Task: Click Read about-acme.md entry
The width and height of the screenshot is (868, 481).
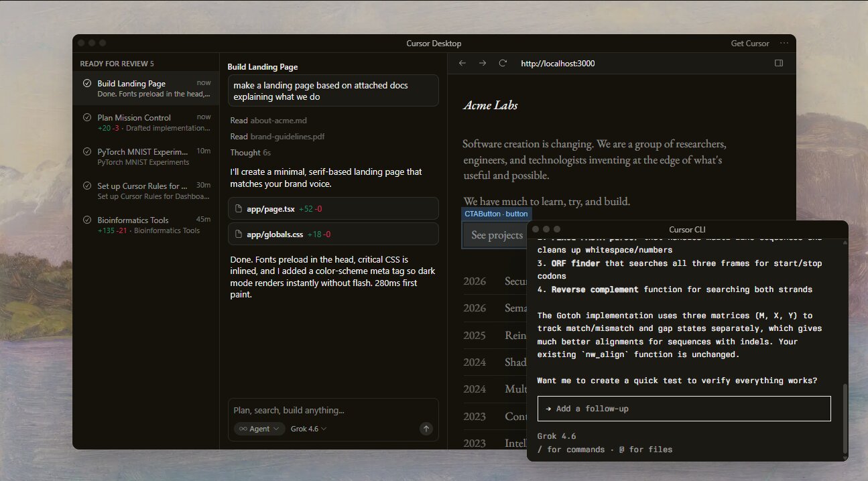Action: click(269, 121)
